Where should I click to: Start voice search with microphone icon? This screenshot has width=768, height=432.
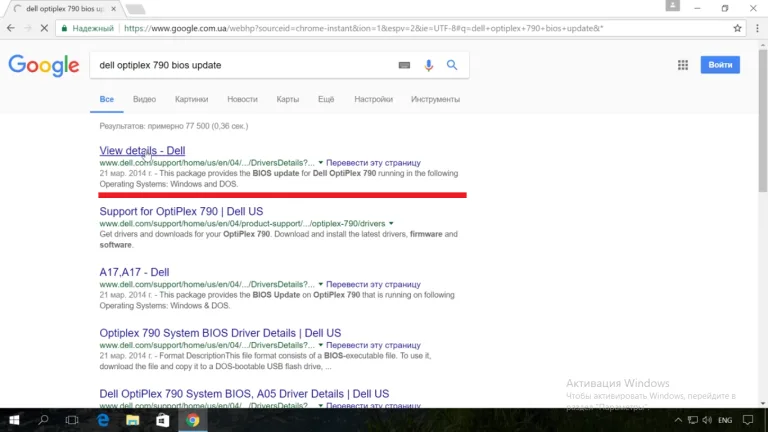[429, 65]
